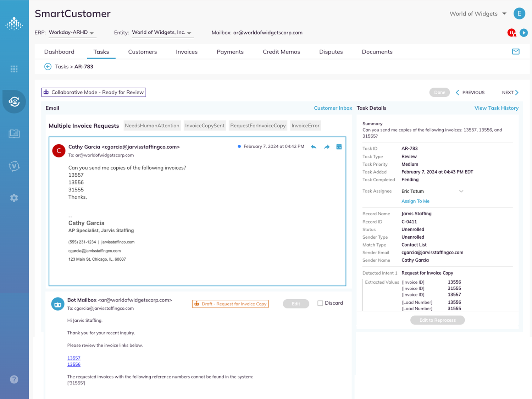Check the Discard checkbox on the draft reply
Viewport: 532px width, 399px height.
coord(320,303)
